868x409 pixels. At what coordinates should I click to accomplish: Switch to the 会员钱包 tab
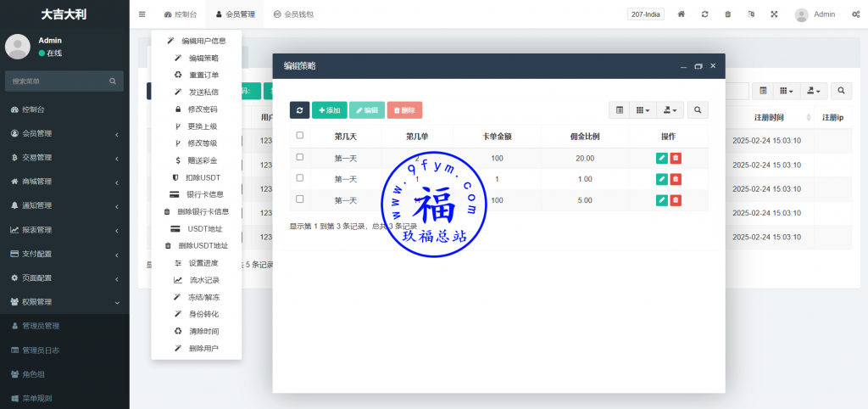point(293,14)
